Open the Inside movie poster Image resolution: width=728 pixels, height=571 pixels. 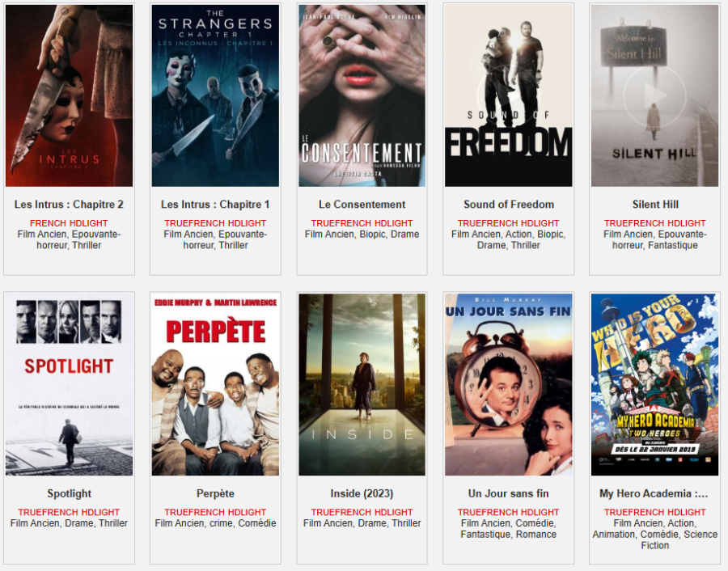pyautogui.click(x=362, y=384)
